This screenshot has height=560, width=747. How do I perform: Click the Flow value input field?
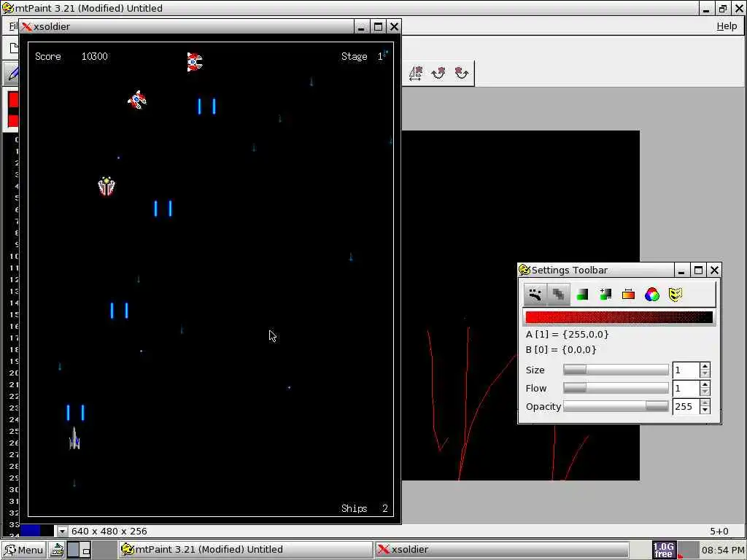click(686, 388)
